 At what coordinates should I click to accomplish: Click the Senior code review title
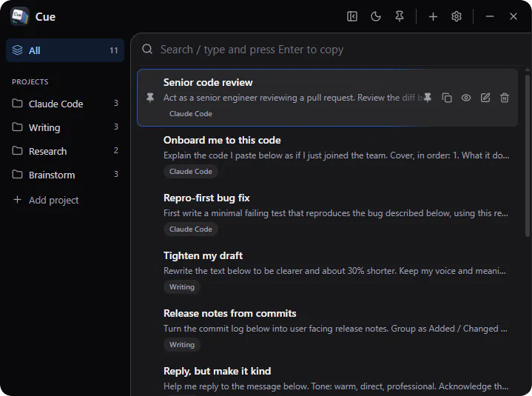click(208, 82)
